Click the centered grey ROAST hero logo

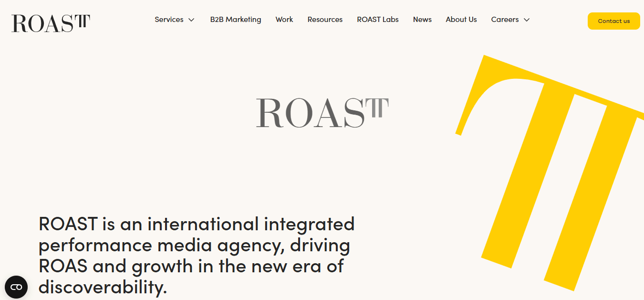322,113
